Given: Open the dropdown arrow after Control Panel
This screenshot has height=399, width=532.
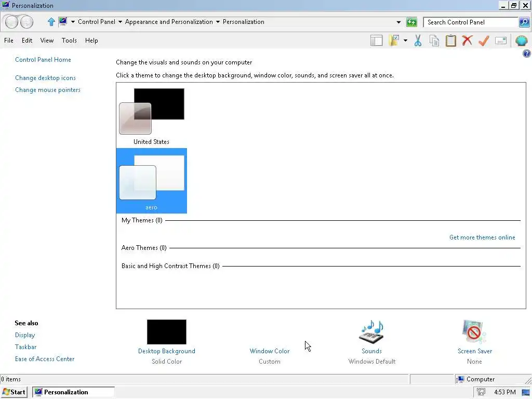Looking at the screenshot, I should pos(120,22).
